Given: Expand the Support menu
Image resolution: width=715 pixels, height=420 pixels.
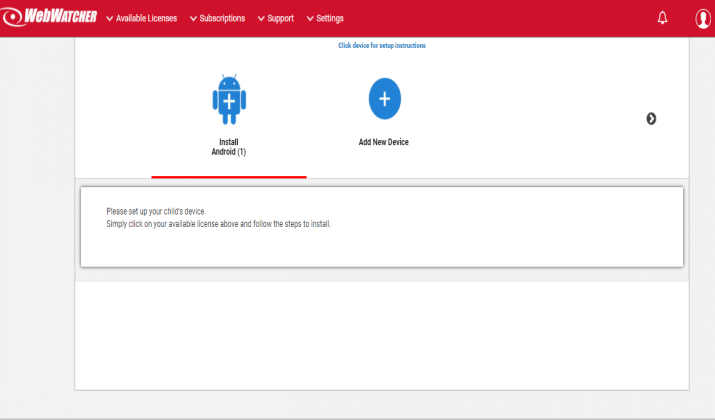Looking at the screenshot, I should click(276, 18).
